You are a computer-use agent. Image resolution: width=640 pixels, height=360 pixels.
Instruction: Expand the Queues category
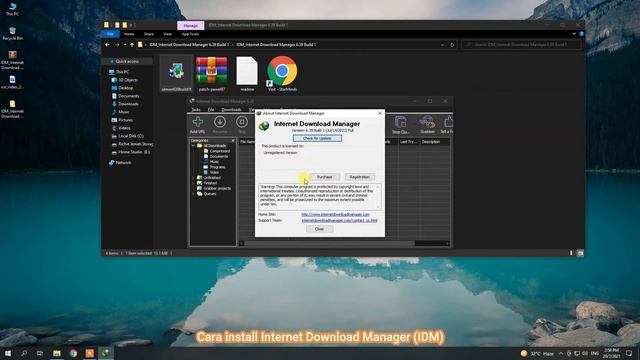click(x=193, y=194)
